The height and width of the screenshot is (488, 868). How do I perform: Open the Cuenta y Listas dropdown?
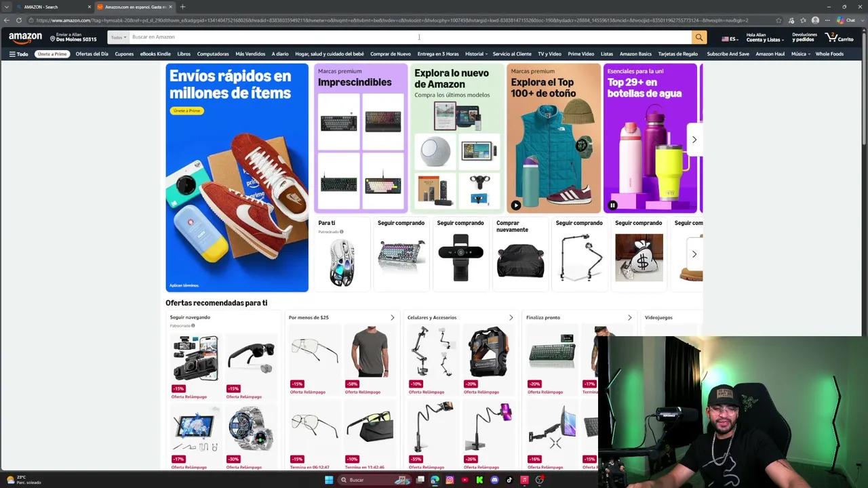coord(764,38)
